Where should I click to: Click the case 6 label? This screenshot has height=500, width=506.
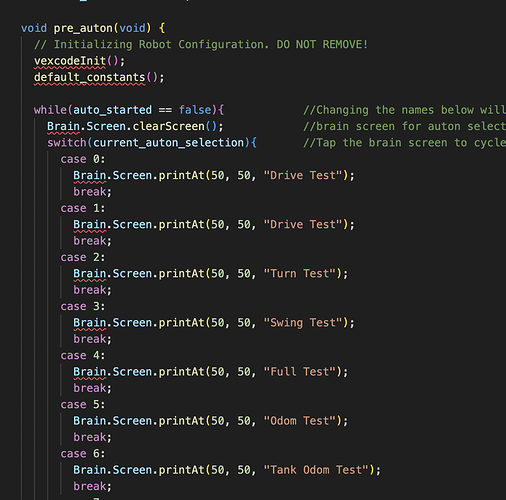coord(83,454)
